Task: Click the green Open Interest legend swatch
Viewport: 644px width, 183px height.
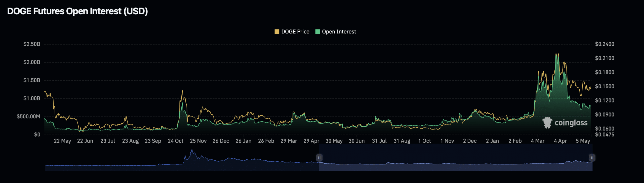Action: pyautogui.click(x=317, y=32)
